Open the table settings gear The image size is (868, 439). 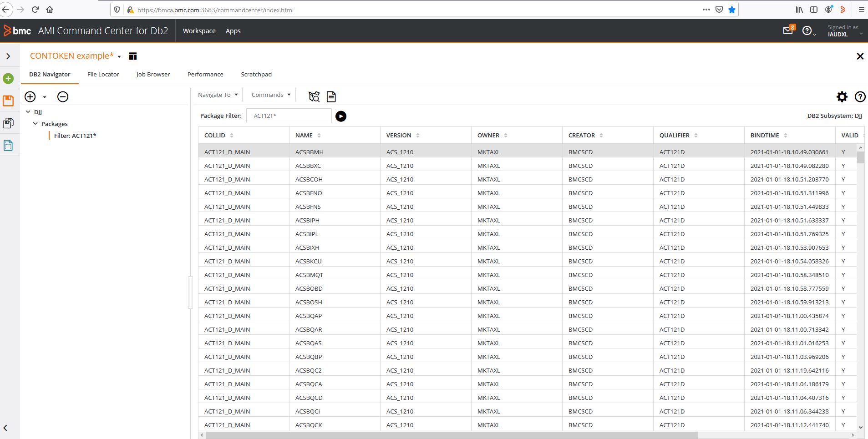click(x=842, y=96)
